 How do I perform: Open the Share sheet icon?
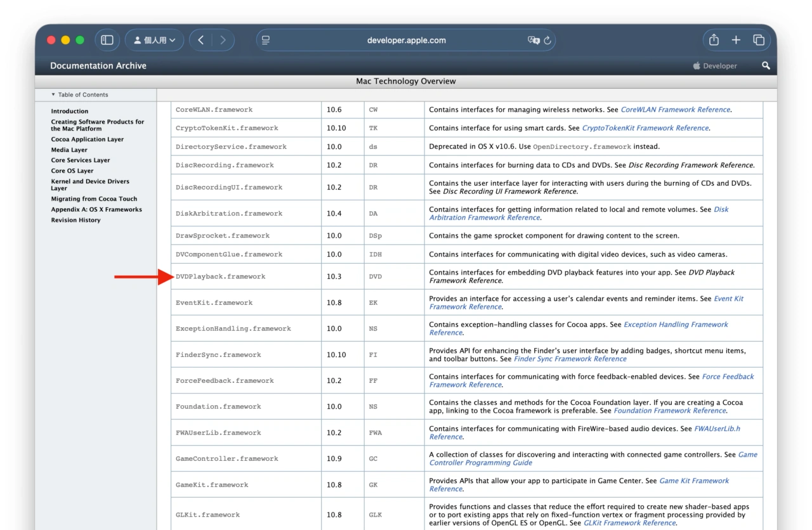[714, 40]
